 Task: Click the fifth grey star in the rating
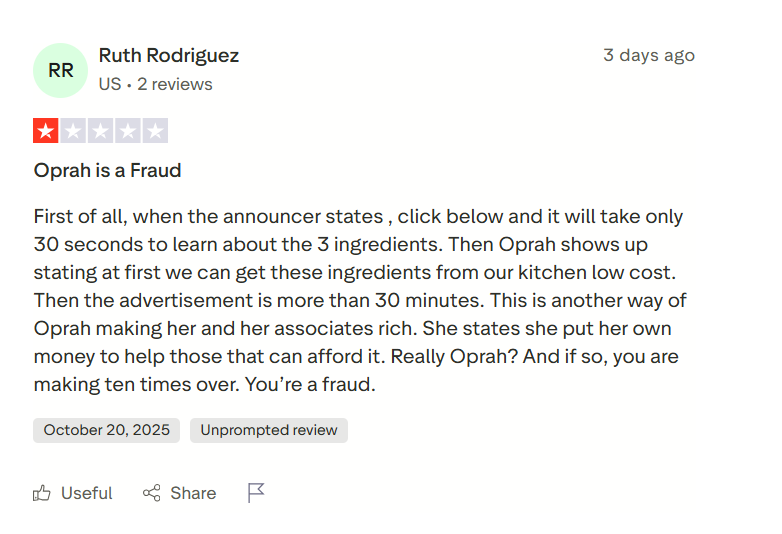tap(154, 131)
